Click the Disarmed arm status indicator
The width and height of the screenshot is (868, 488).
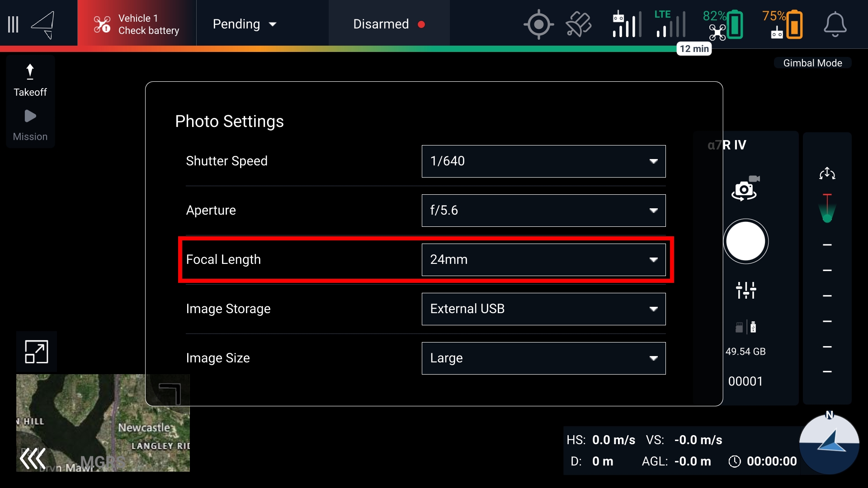click(389, 24)
